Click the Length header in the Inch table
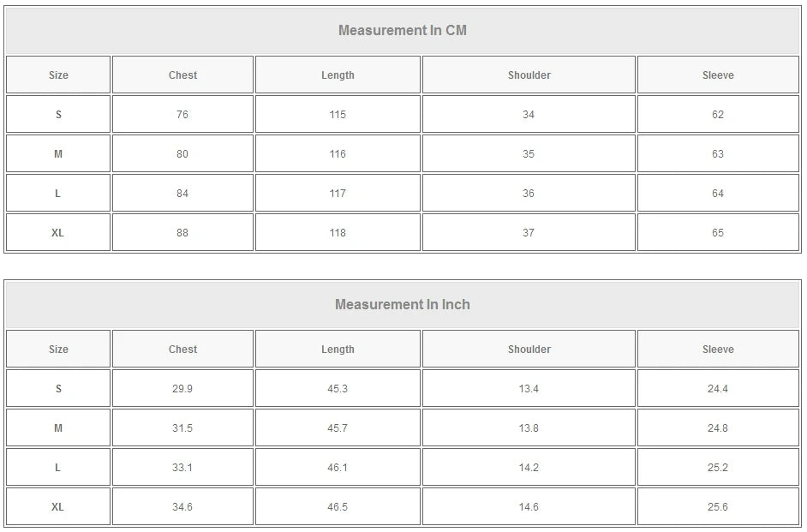The height and width of the screenshot is (532, 807). pos(338,350)
